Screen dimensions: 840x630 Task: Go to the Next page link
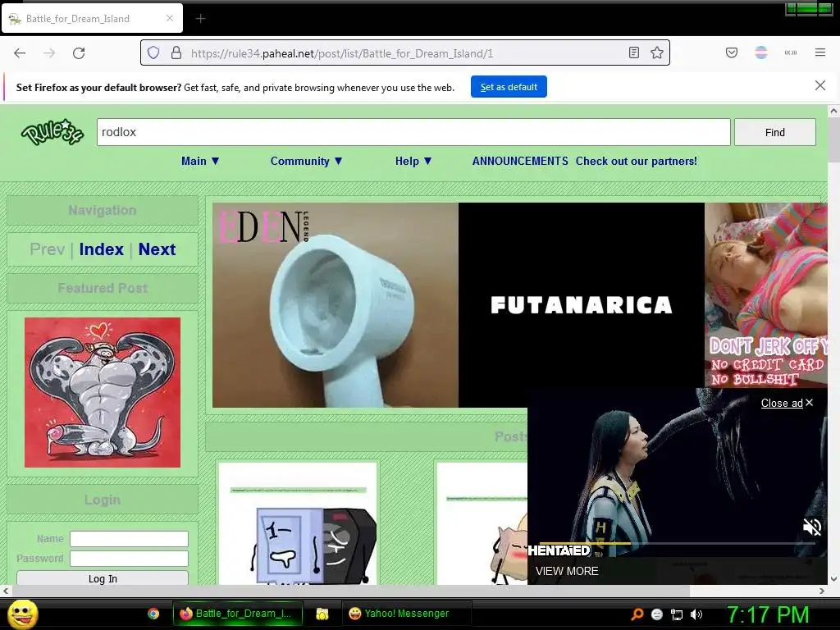[157, 249]
